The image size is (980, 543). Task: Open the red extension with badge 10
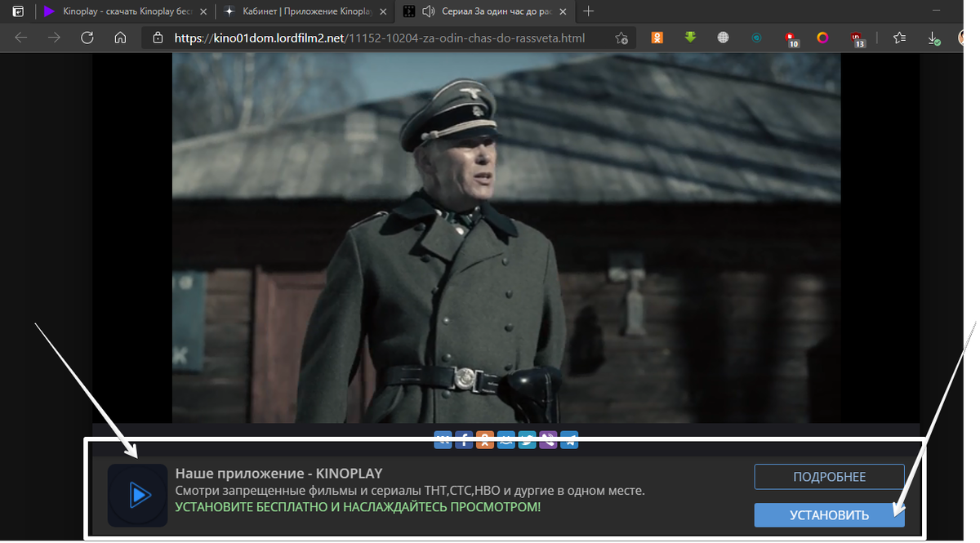click(790, 38)
